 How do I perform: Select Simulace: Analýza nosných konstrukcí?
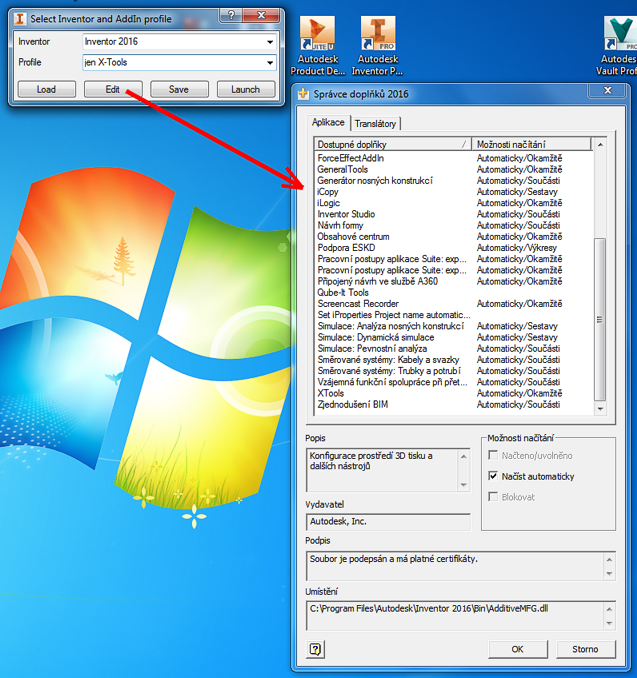pyautogui.click(x=454, y=326)
